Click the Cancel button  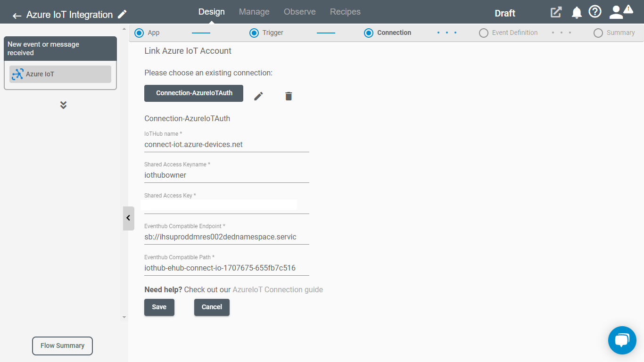coord(212,307)
